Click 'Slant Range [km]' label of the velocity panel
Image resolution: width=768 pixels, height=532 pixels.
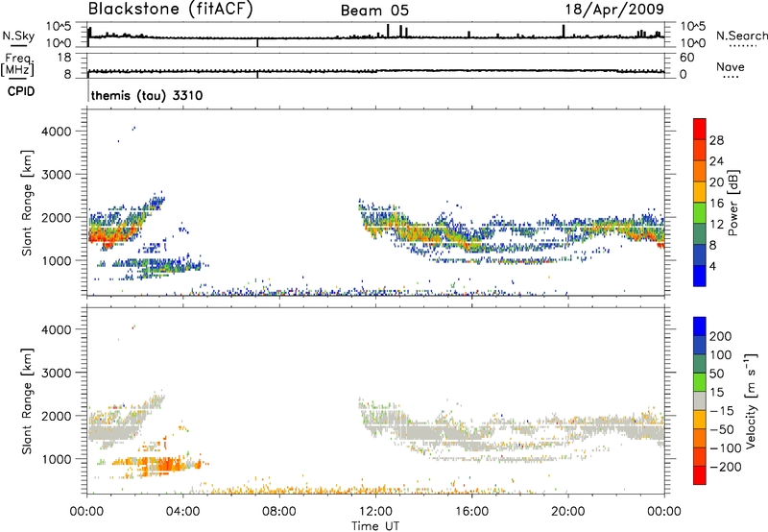[x=27, y=401]
